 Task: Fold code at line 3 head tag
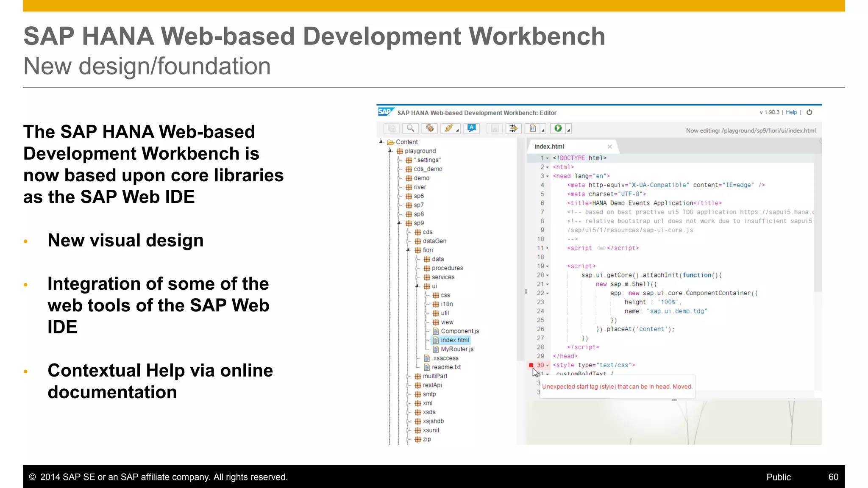pyautogui.click(x=548, y=176)
